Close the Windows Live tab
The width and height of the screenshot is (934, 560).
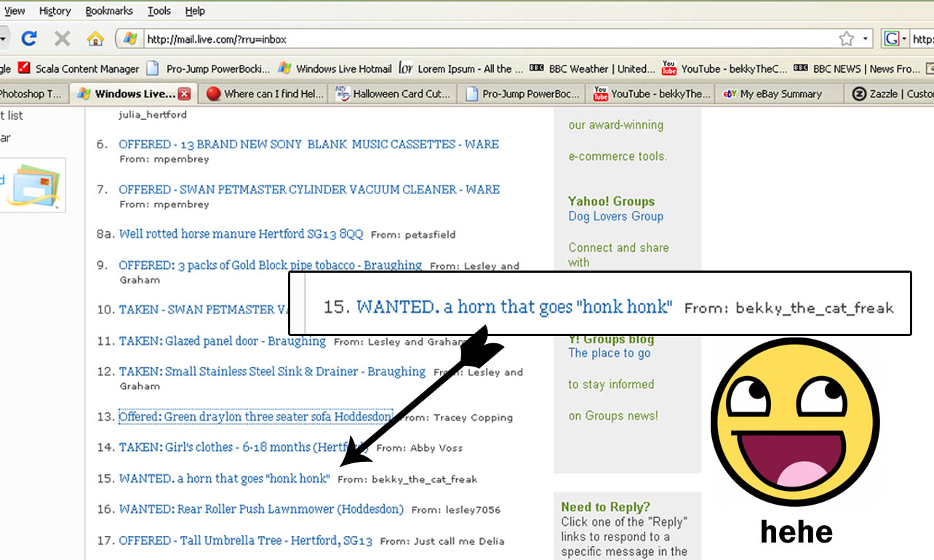tap(184, 94)
